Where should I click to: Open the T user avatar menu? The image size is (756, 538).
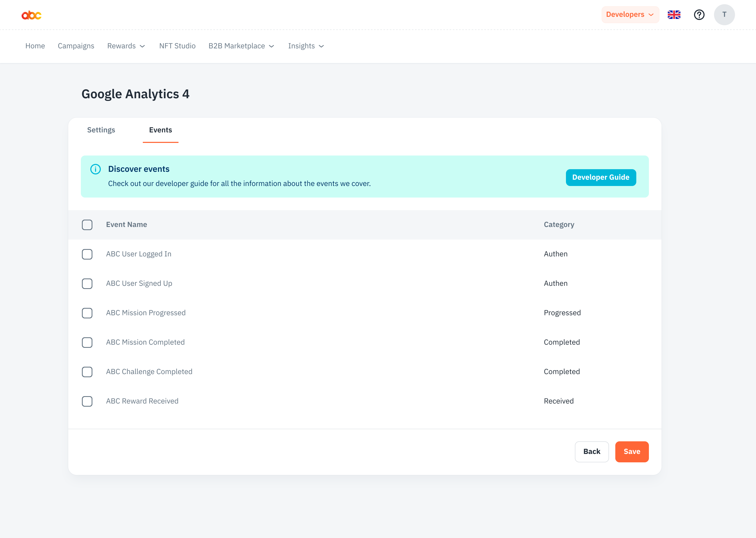point(724,14)
